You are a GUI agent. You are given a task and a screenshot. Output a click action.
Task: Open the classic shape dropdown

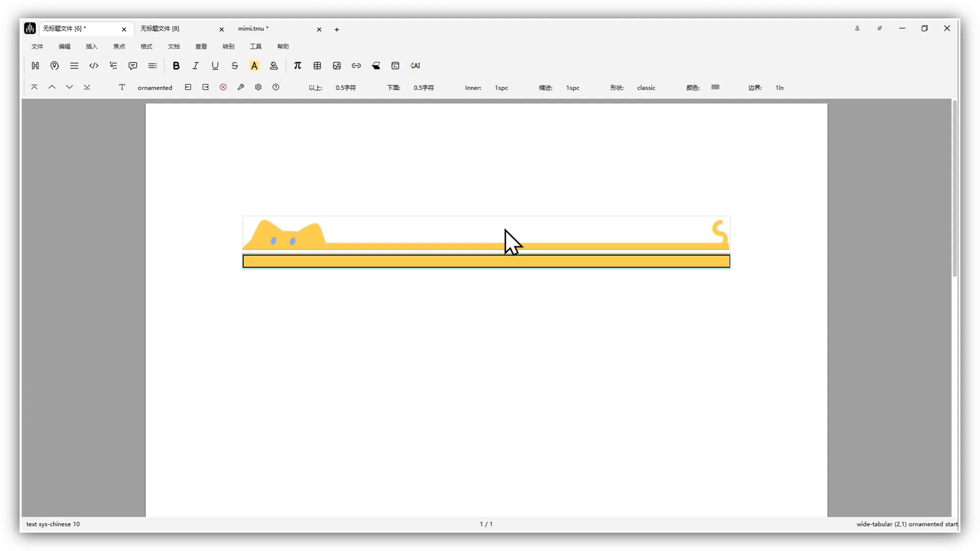(646, 88)
